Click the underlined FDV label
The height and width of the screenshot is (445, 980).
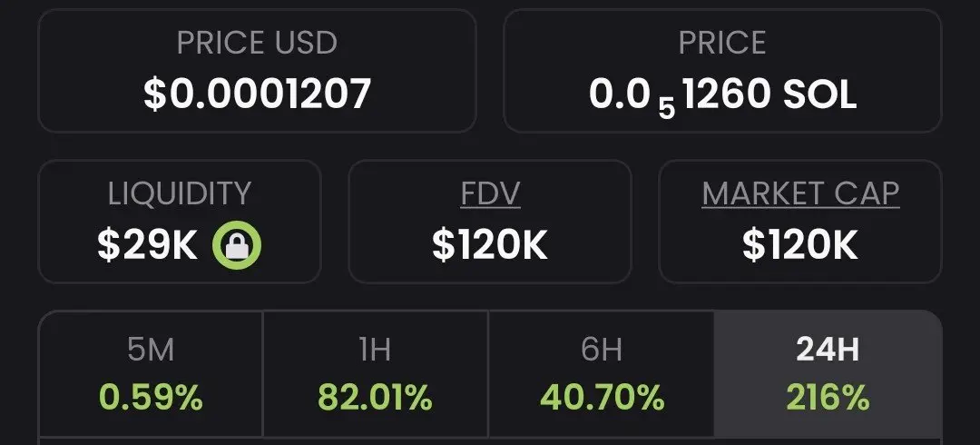tap(489, 193)
